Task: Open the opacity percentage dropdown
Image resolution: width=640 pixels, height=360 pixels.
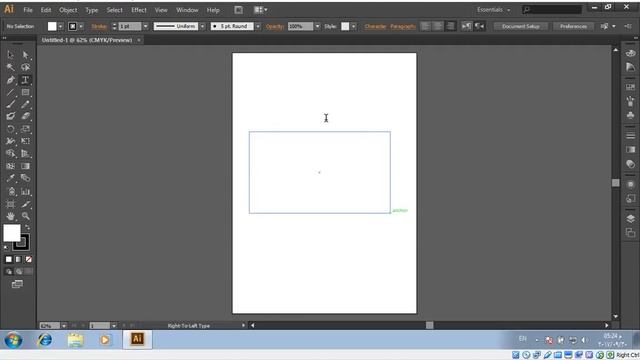Action: [x=317, y=27]
